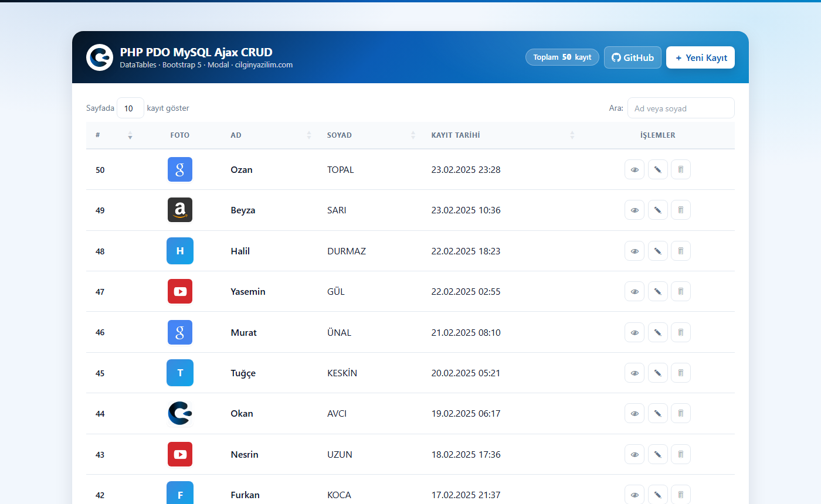Click Tuğçe's T avatar thumbnail

(180, 373)
